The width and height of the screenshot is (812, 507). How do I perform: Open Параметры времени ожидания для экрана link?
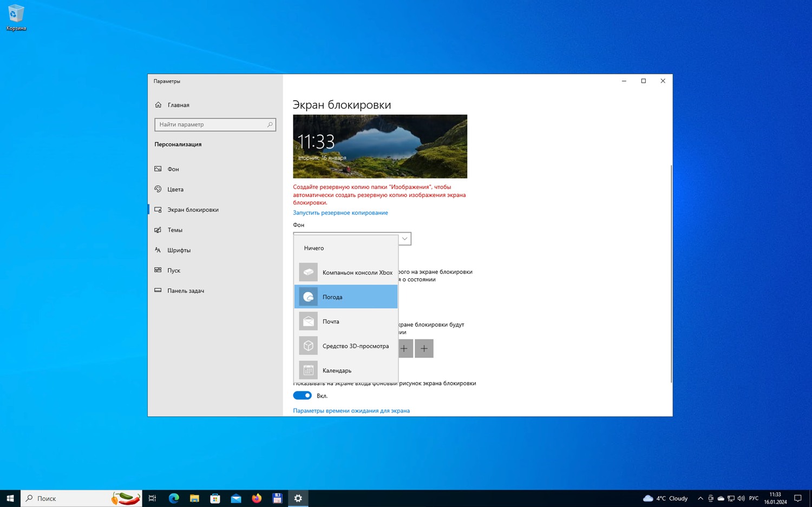(x=351, y=411)
